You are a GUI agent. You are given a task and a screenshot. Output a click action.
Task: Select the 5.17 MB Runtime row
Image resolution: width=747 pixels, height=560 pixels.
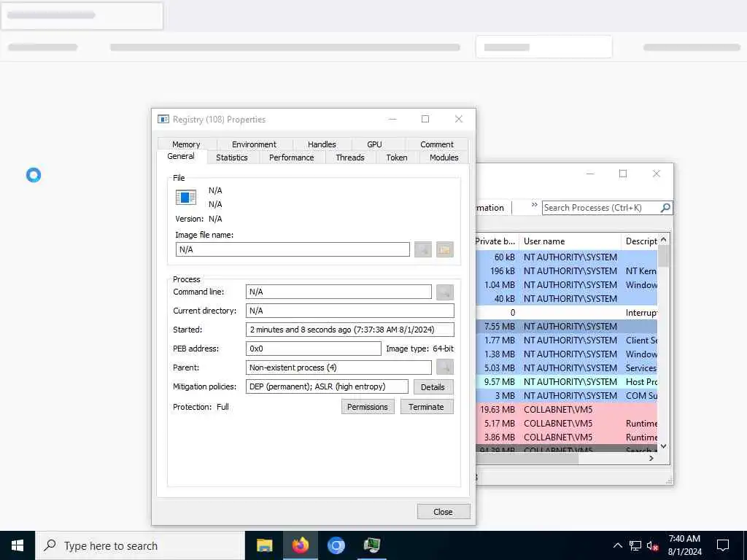(x=566, y=424)
